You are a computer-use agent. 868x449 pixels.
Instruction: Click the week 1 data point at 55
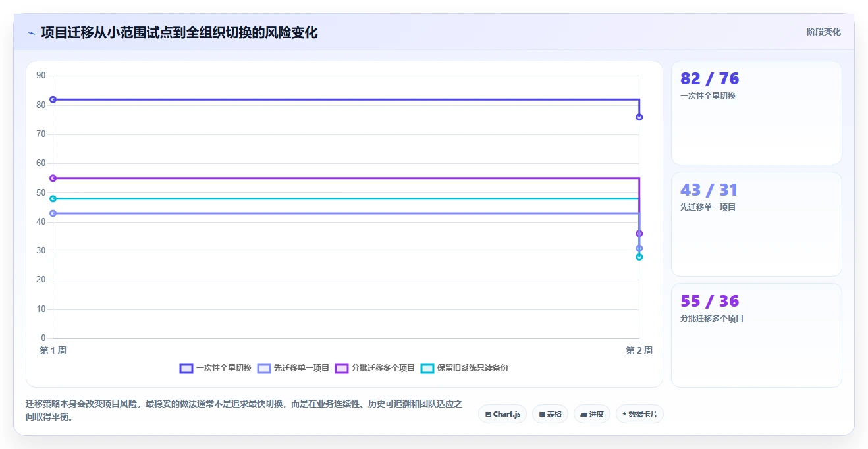click(x=53, y=178)
